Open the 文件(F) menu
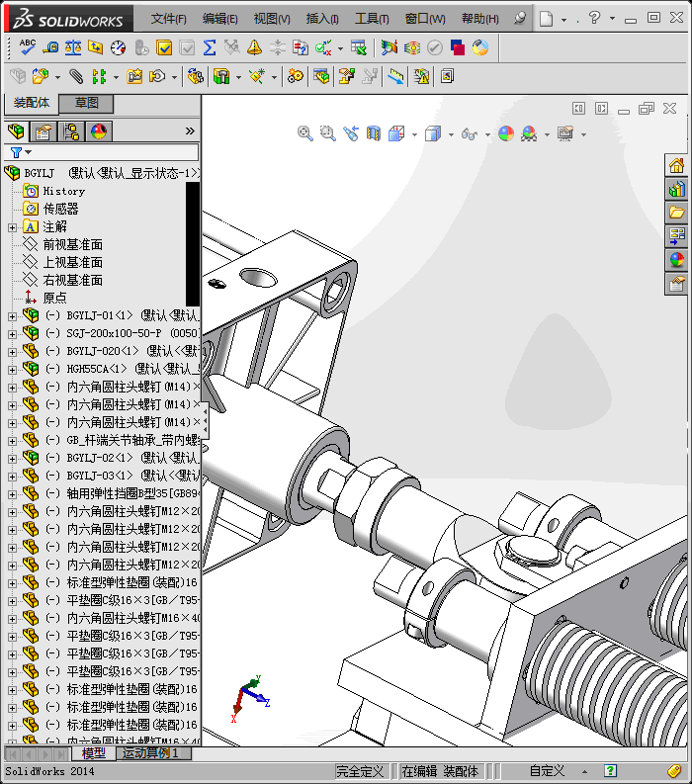This screenshot has width=692, height=784. pyautogui.click(x=168, y=19)
